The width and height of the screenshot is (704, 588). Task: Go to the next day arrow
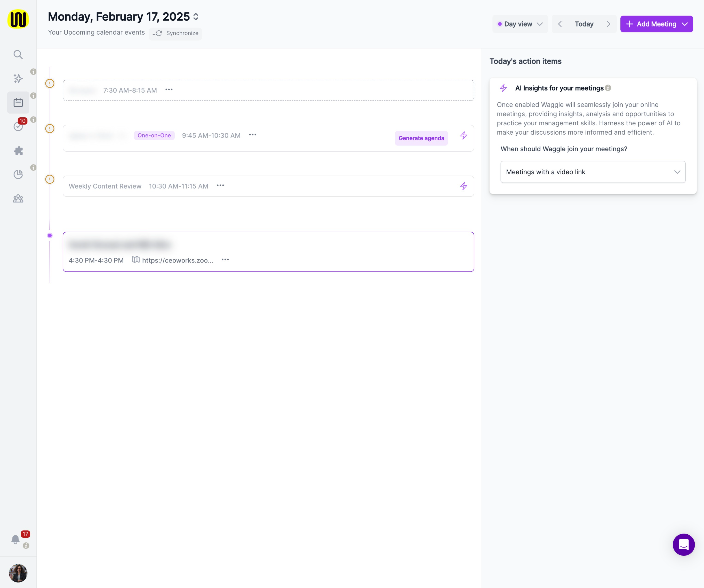click(x=608, y=24)
